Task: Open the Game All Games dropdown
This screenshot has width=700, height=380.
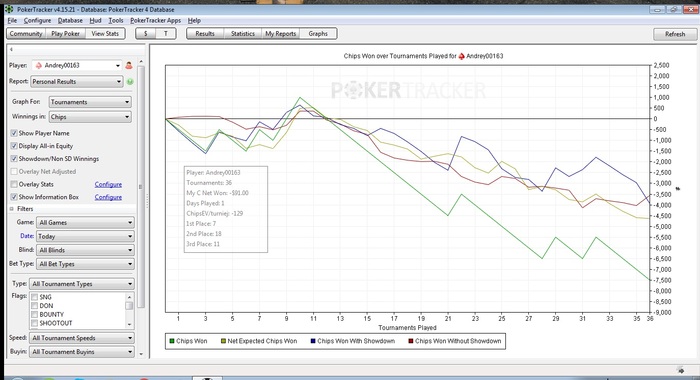Action: pos(85,222)
